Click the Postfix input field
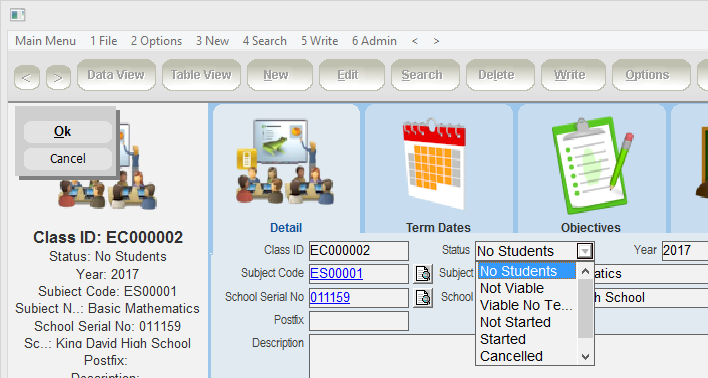Image resolution: width=708 pixels, height=378 pixels. 359,321
